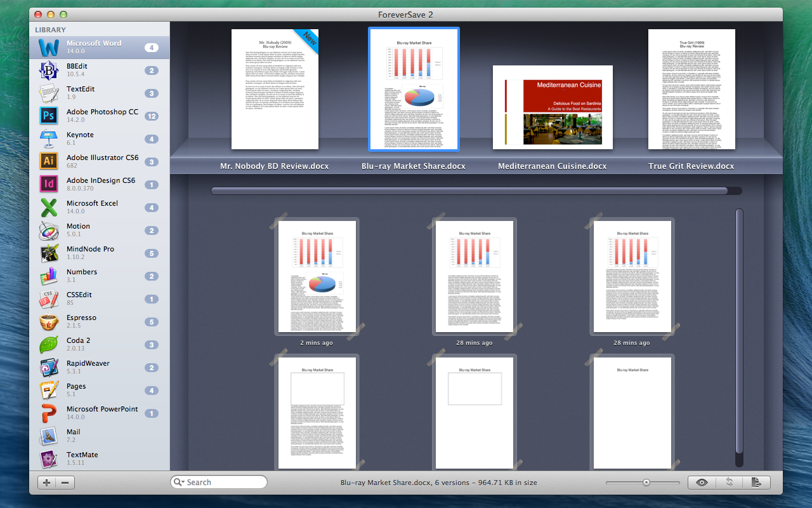The height and width of the screenshot is (508, 812).
Task: Open the search magnifier dropdown
Action: [x=179, y=483]
